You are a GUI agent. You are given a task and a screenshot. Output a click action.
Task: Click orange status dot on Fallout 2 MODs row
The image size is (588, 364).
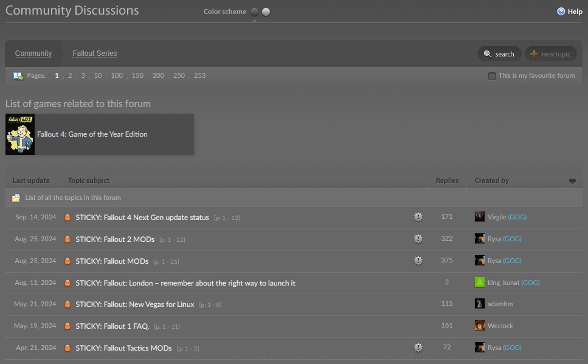(67, 239)
